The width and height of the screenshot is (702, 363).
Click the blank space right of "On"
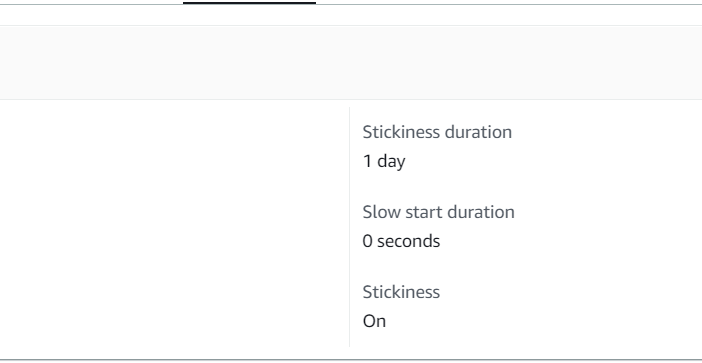click(537, 321)
